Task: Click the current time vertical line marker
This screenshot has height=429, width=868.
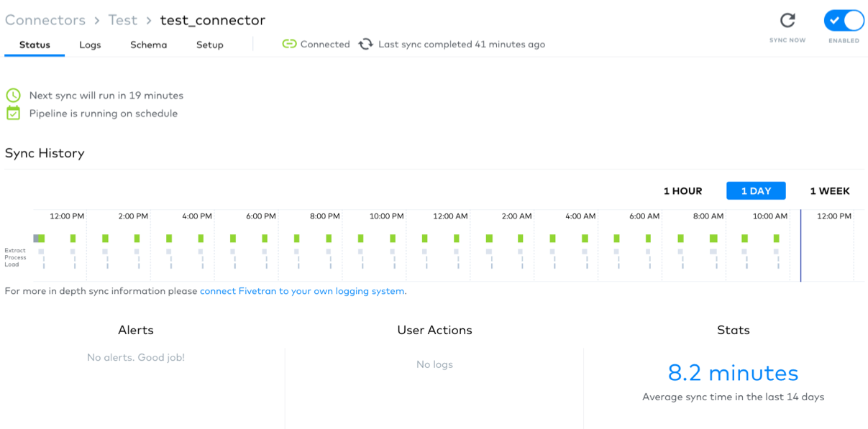Action: click(800, 245)
